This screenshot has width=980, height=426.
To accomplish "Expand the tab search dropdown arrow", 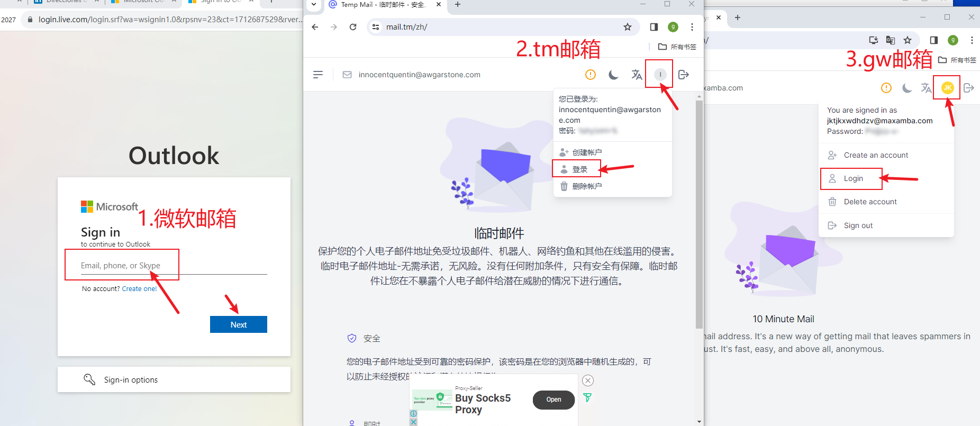I will [314, 5].
